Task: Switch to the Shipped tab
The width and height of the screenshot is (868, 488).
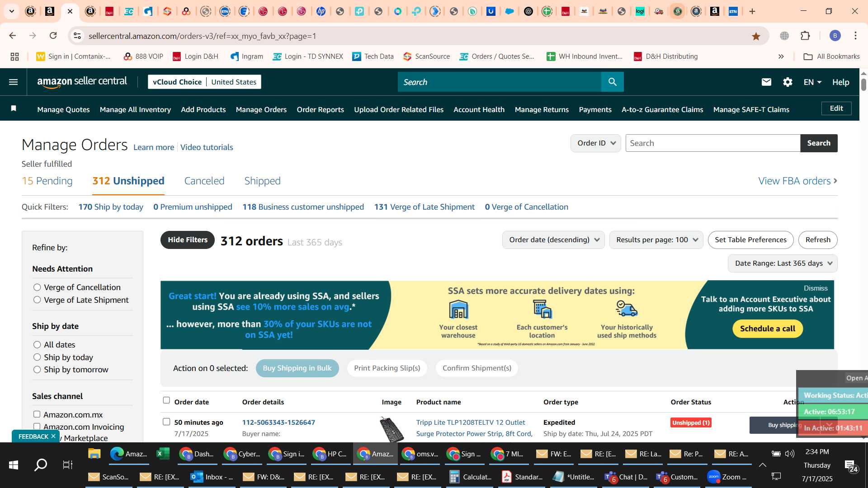Action: point(262,181)
